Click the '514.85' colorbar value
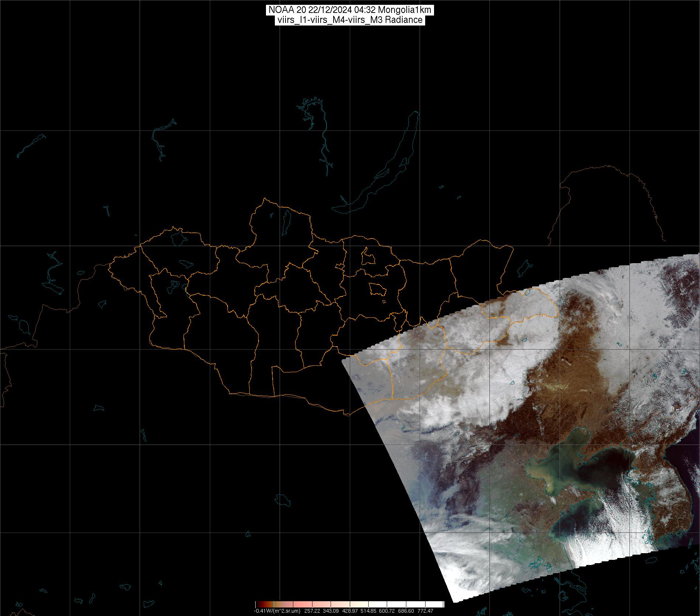 [x=368, y=611]
